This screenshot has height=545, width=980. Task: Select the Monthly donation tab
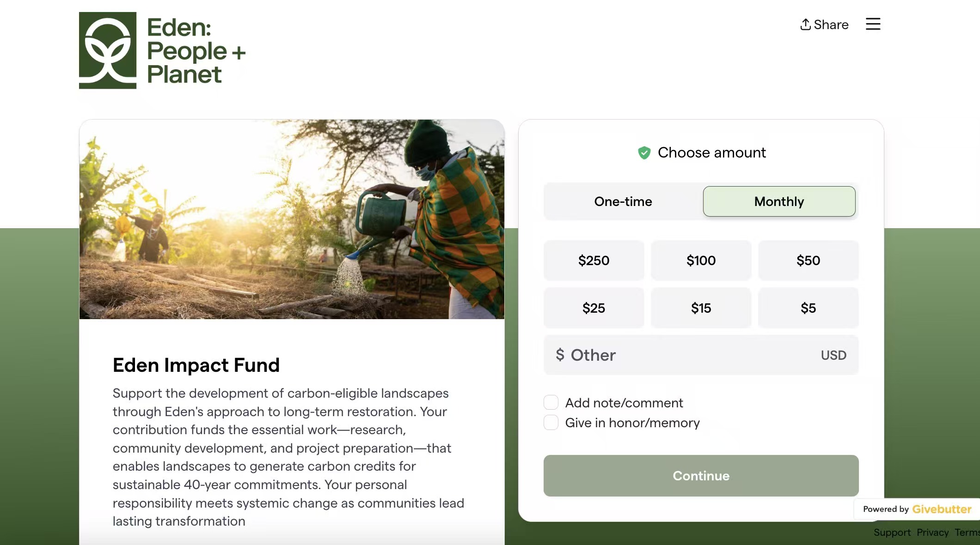click(x=779, y=201)
